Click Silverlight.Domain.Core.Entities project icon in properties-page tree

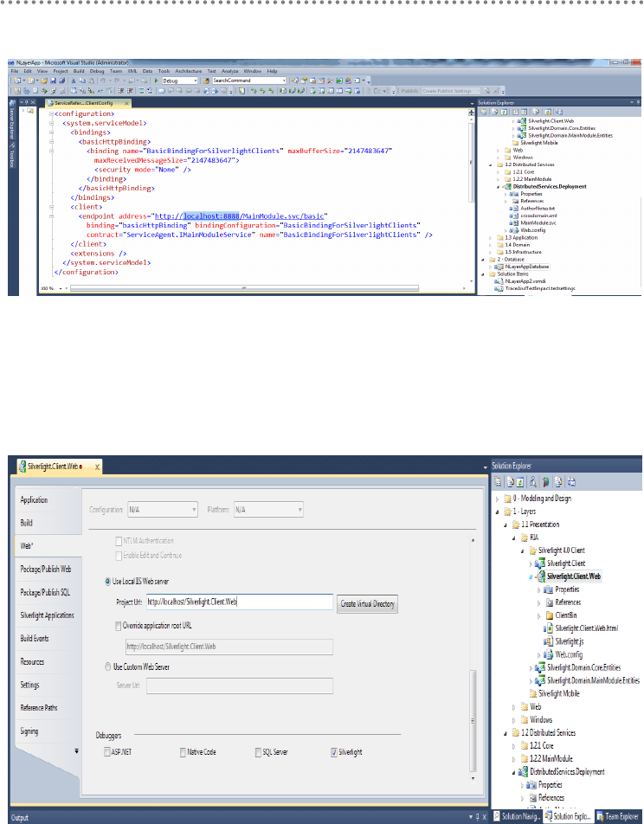pos(540,667)
